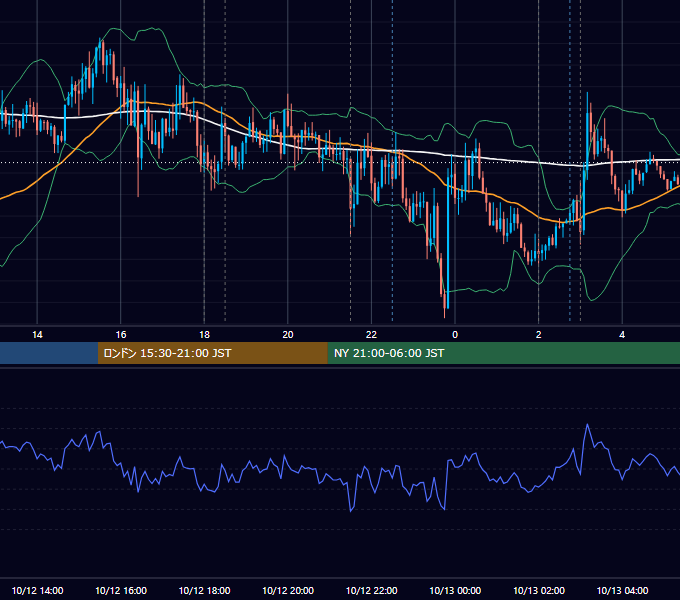Click the "10/13 00:00" date label
Viewport: 680px width, 600px height.
click(x=455, y=590)
